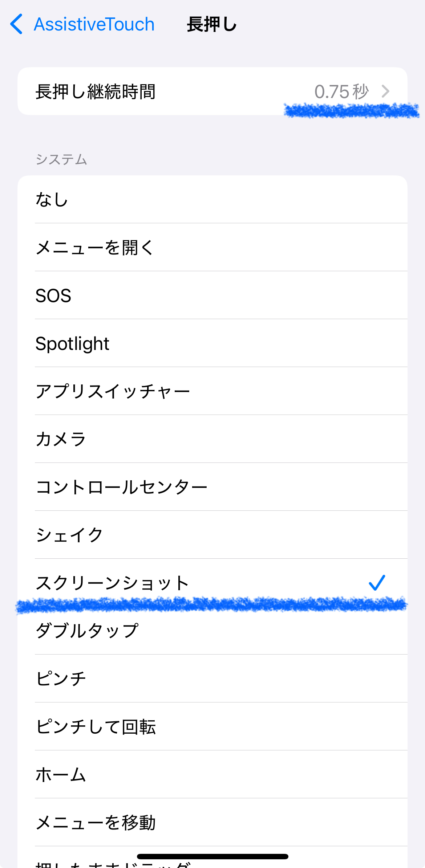Tap the home indicator bar
425x868 pixels.
pyautogui.click(x=212, y=857)
